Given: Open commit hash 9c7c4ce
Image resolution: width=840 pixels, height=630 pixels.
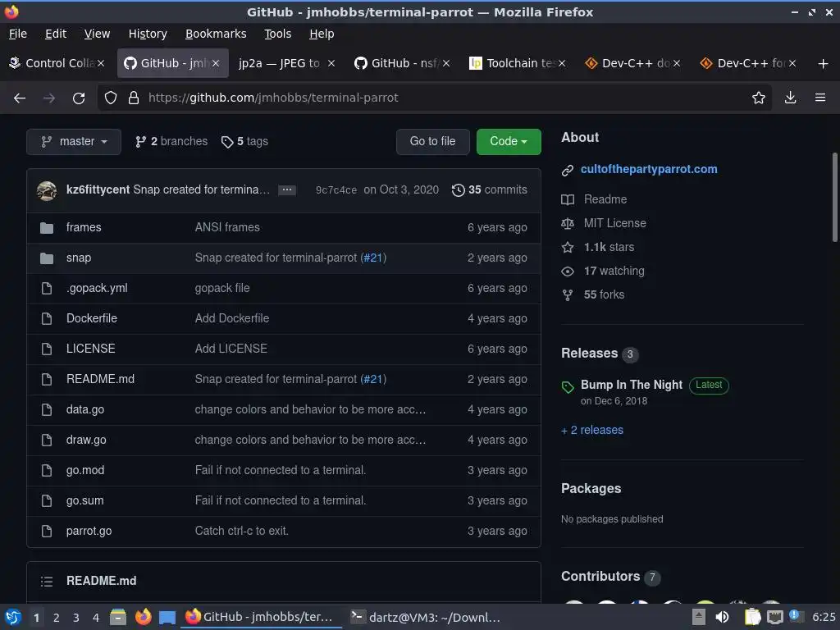Looking at the screenshot, I should point(336,190).
